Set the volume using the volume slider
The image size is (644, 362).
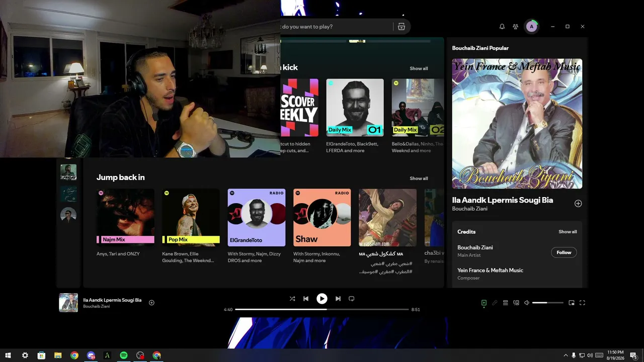(547, 303)
